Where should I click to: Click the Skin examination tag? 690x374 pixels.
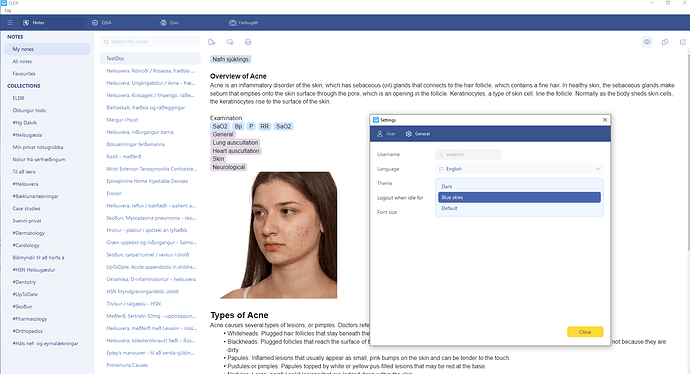pyautogui.click(x=218, y=159)
